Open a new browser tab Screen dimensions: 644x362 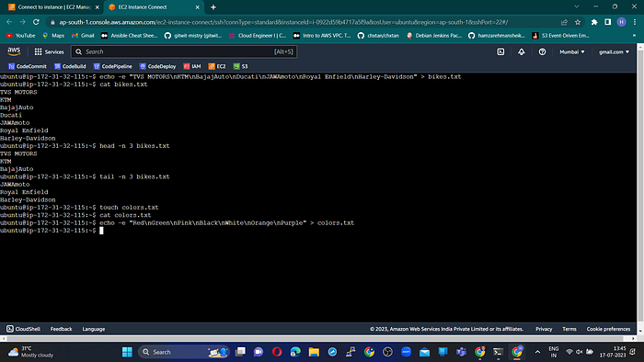[213, 7]
